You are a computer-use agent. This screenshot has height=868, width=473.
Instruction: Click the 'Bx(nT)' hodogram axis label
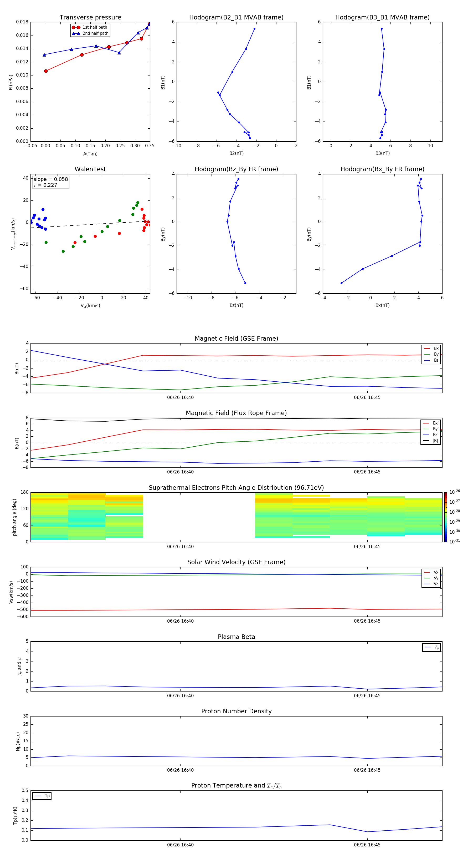pyautogui.click(x=382, y=305)
